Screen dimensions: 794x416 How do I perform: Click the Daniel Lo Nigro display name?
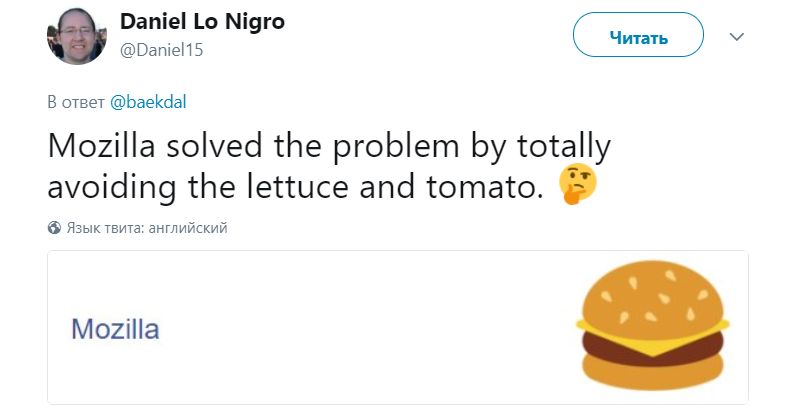coord(201,23)
